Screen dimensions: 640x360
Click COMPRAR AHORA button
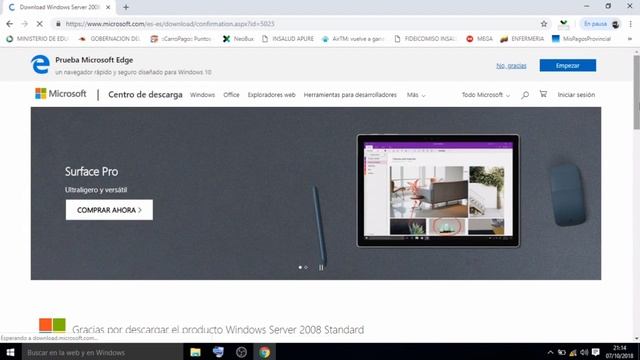pos(109,210)
